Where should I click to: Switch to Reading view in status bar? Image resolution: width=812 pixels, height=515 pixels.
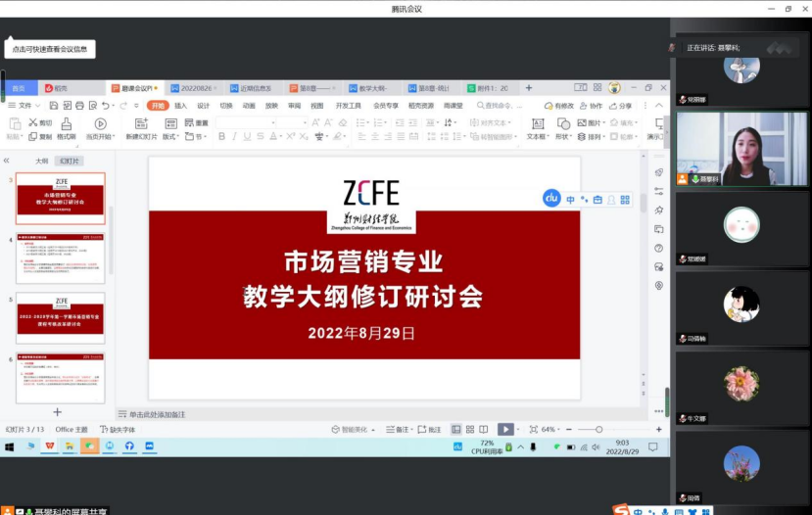pos(483,430)
